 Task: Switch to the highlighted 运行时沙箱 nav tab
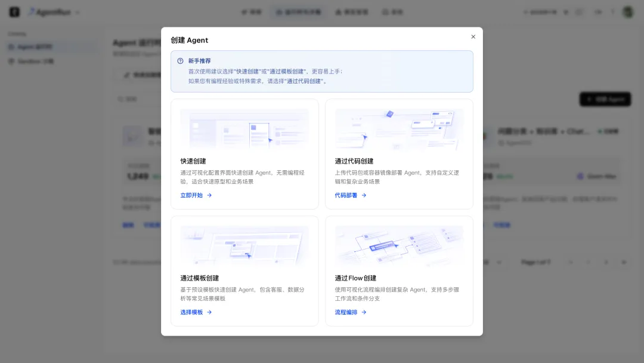(x=298, y=11)
